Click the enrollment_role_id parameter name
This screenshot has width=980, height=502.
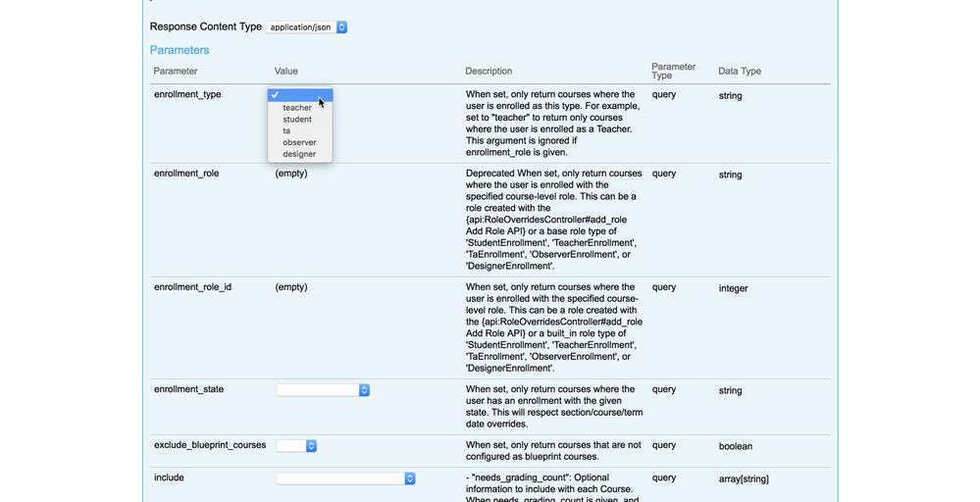tap(192, 287)
